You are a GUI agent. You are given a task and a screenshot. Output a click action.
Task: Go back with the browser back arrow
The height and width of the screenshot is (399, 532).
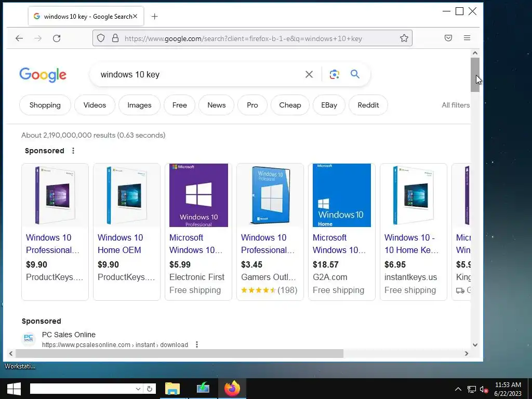19,38
